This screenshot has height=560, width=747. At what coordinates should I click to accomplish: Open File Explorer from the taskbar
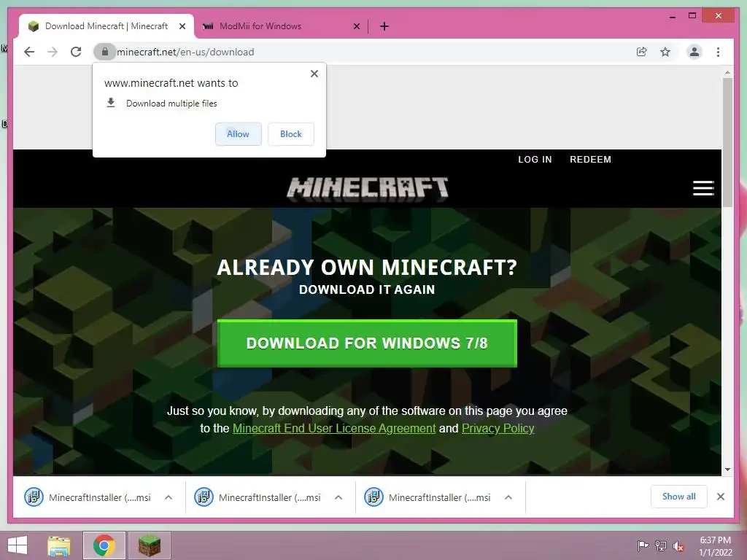(59, 545)
